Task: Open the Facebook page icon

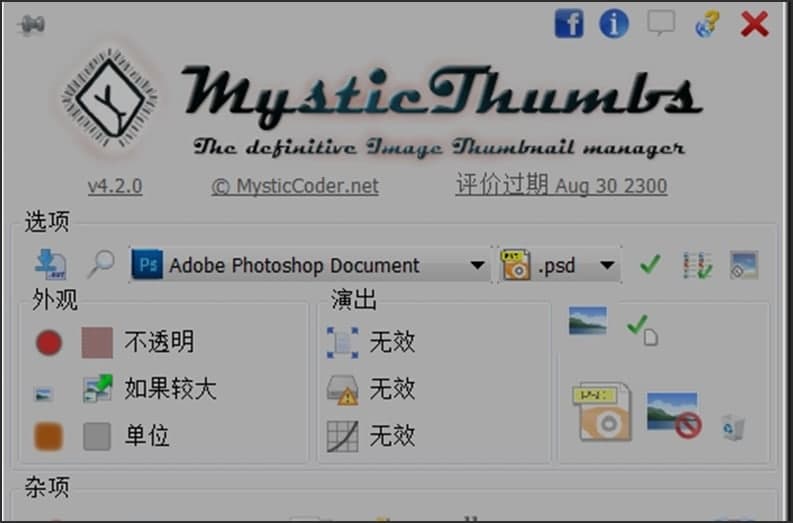Action: (568, 23)
